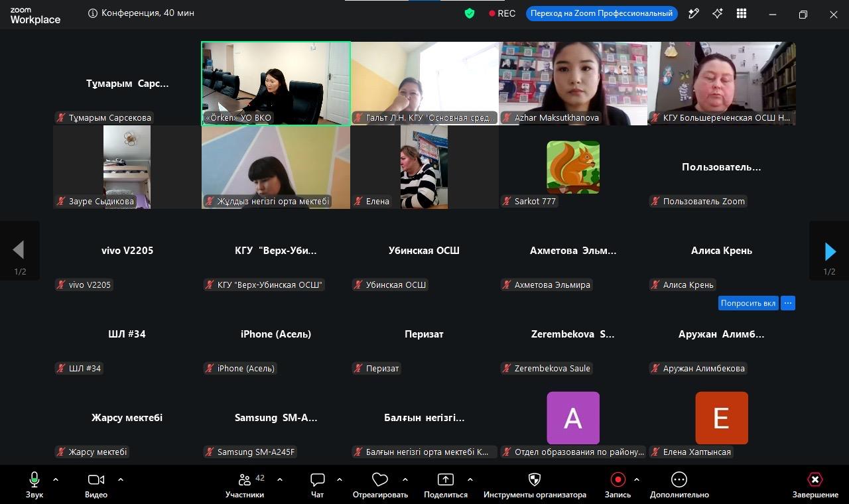Click the ШЛ #34 name tag

[x=79, y=369]
